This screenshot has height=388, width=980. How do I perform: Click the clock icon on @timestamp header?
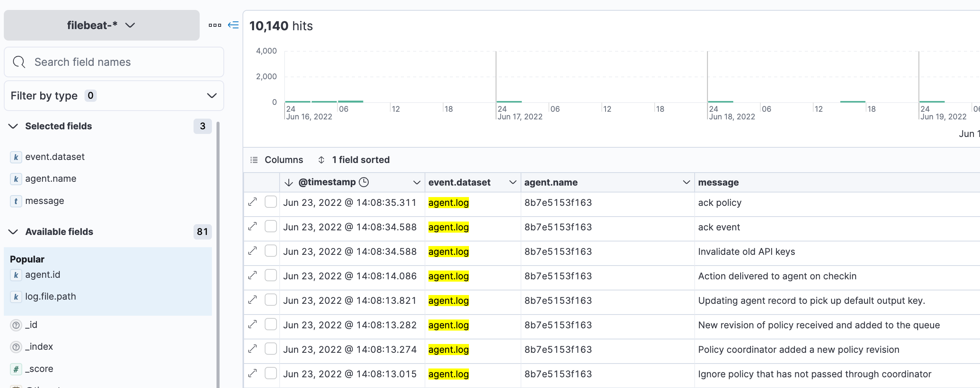click(x=364, y=182)
